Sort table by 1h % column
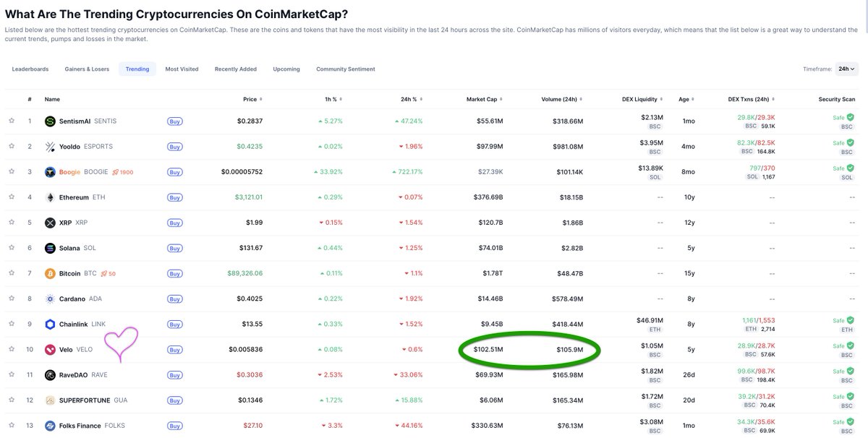The width and height of the screenshot is (868, 438). (333, 99)
